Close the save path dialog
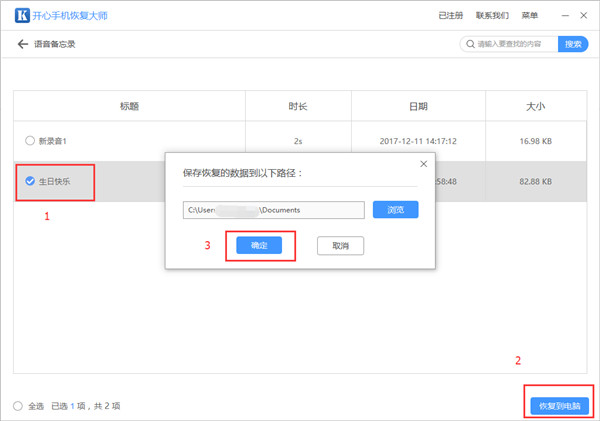 [424, 163]
